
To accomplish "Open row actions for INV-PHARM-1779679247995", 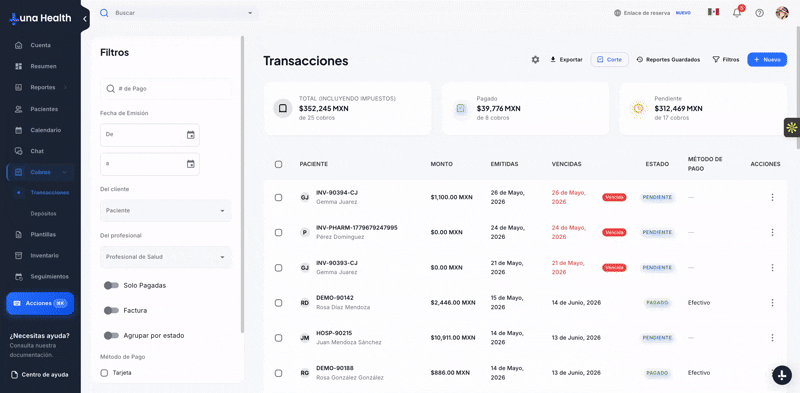I will coord(772,232).
